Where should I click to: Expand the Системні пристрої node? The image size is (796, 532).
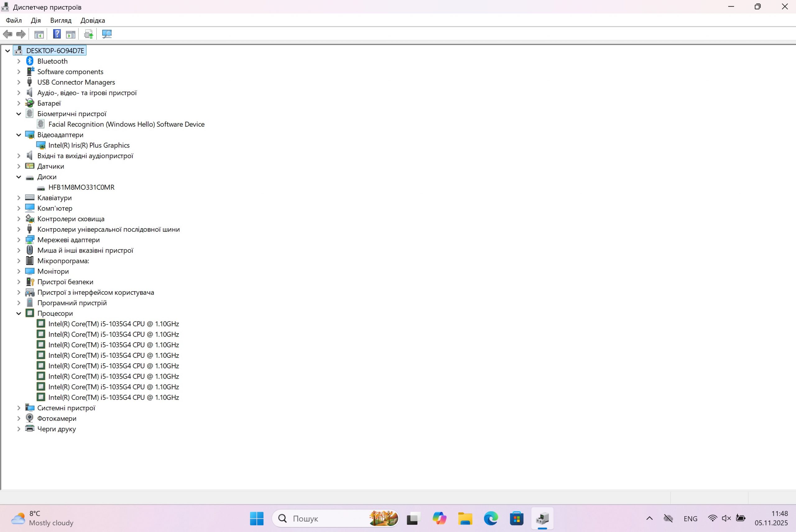click(x=19, y=408)
